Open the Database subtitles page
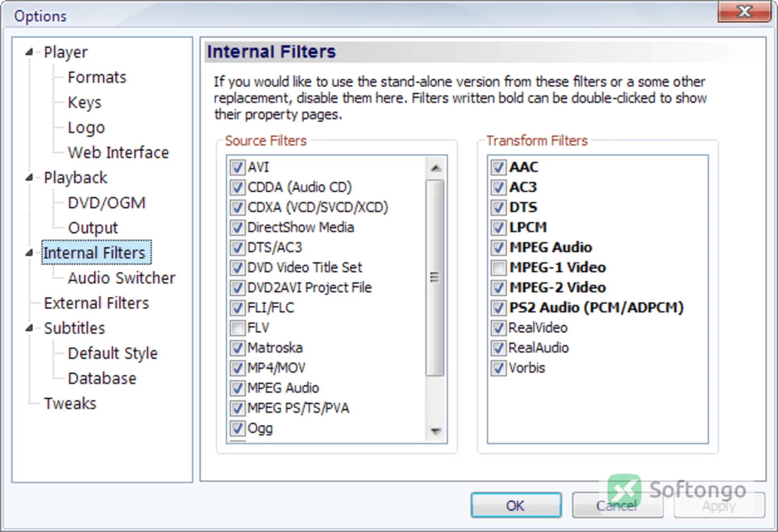778x532 pixels. pyautogui.click(x=102, y=379)
